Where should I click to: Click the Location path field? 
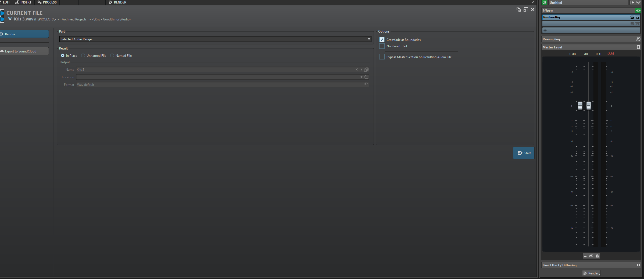[218, 77]
